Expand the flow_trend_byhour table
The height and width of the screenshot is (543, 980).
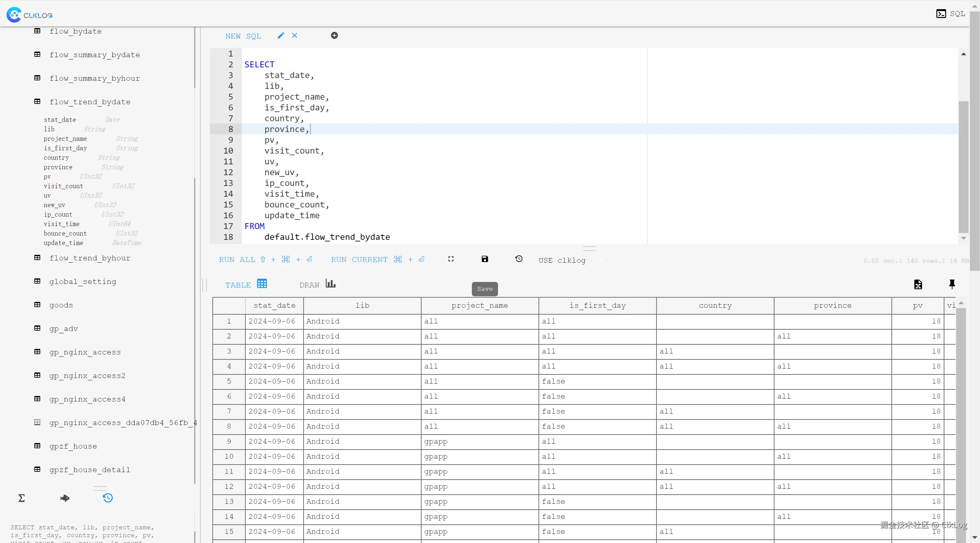pos(90,258)
